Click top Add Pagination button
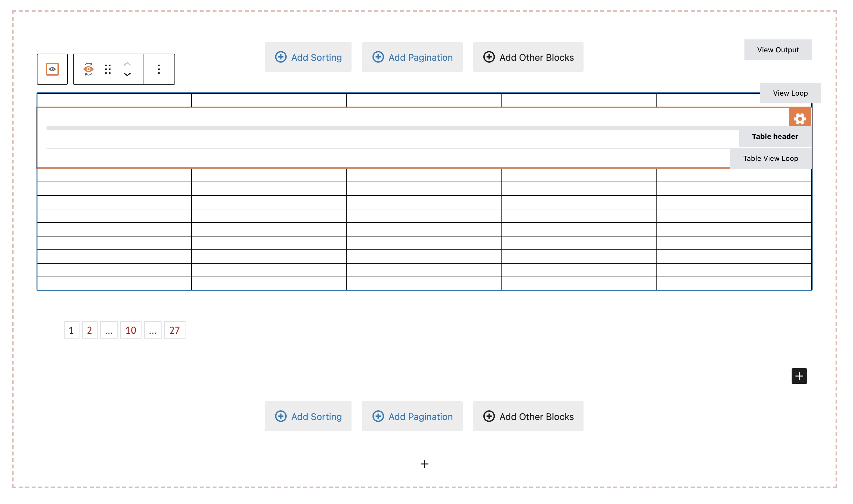The height and width of the screenshot is (504, 853). click(412, 57)
